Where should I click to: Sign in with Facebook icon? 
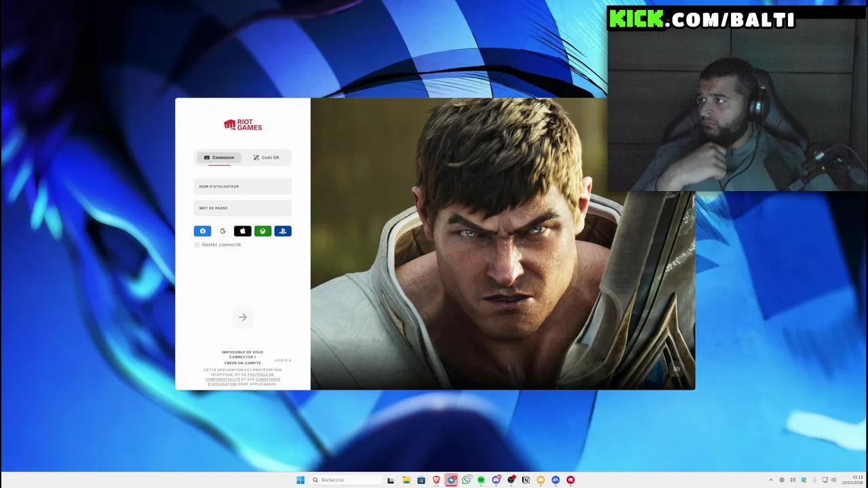click(x=202, y=231)
